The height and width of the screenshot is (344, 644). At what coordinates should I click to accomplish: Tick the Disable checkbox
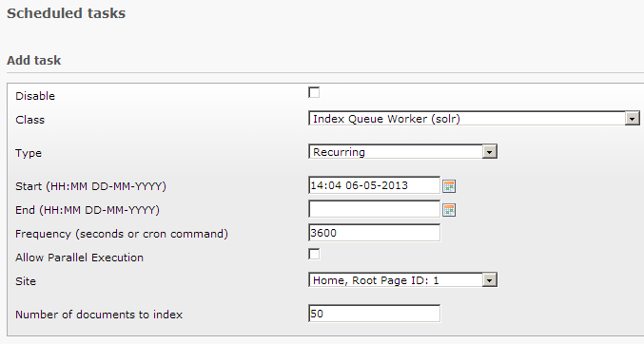coord(314,92)
